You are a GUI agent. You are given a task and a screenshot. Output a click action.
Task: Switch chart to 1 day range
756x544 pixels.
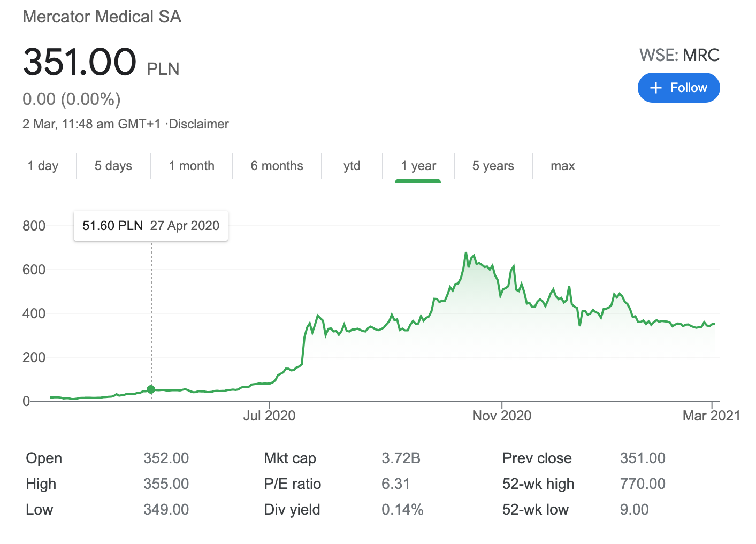[x=43, y=166]
